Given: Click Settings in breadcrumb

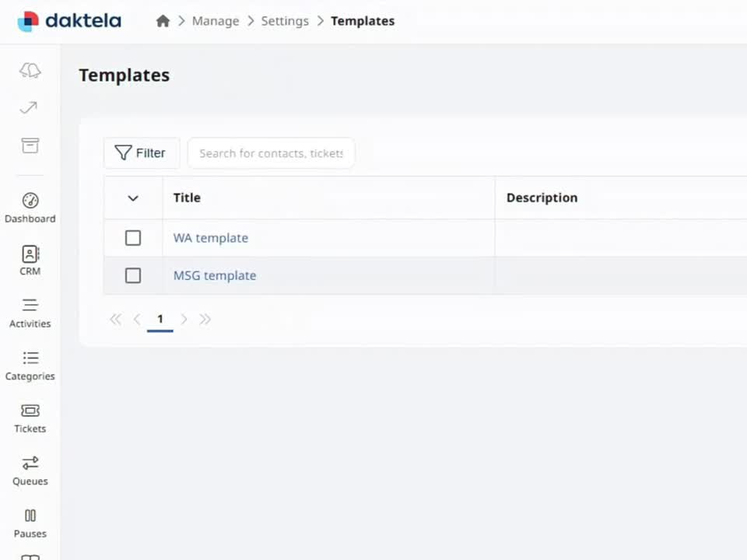Looking at the screenshot, I should pos(285,21).
